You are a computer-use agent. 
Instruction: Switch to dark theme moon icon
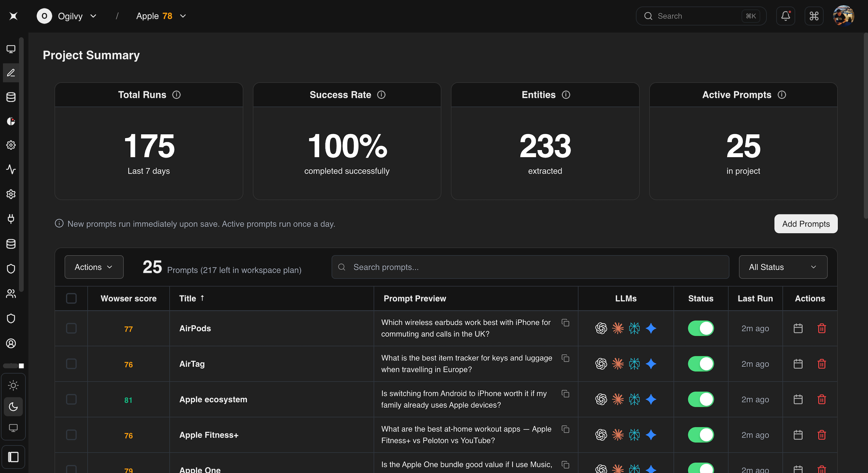(13, 406)
